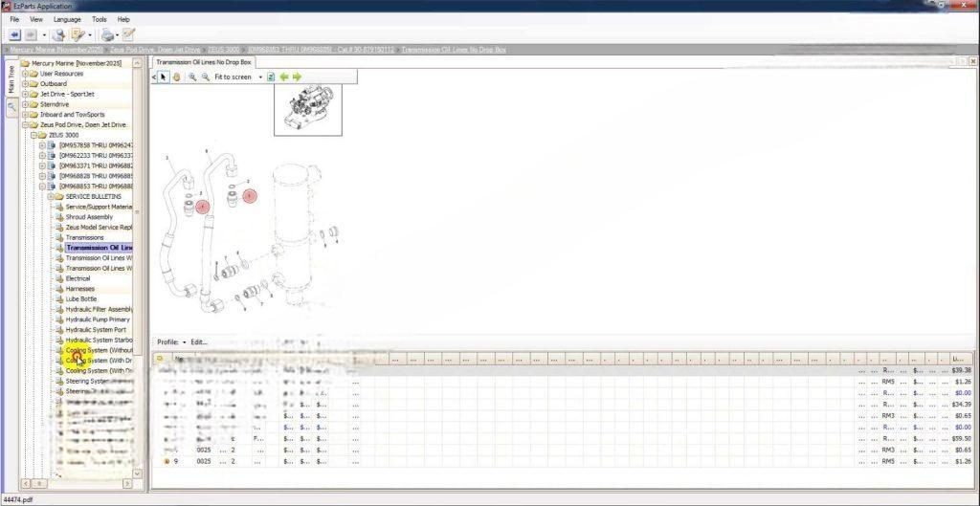980x506 pixels.
Task: Click the blue Back navigation arrow
Action: (14, 34)
